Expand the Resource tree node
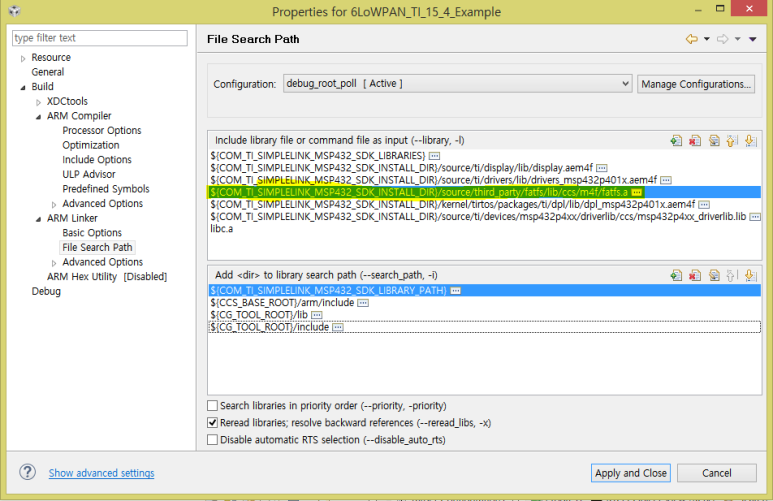Viewport: 773px width, 501px height. pyautogui.click(x=23, y=58)
